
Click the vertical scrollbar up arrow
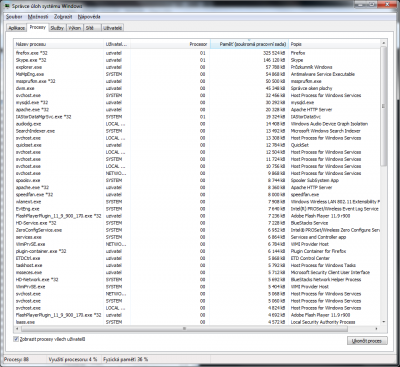pos(383,43)
